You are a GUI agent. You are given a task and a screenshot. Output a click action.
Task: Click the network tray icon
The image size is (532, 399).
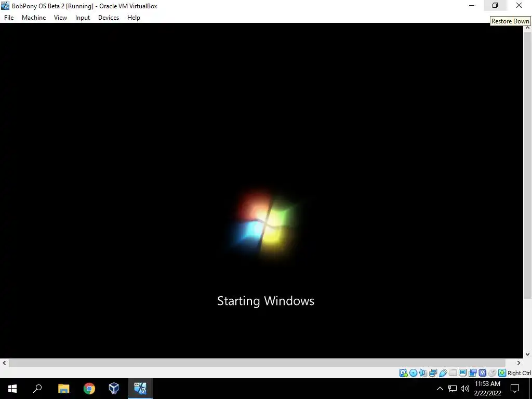[453, 389]
